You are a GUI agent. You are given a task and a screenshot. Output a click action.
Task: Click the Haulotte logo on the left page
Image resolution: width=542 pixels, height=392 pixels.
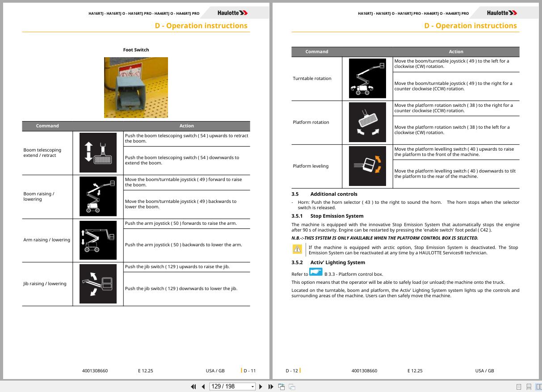(x=232, y=13)
